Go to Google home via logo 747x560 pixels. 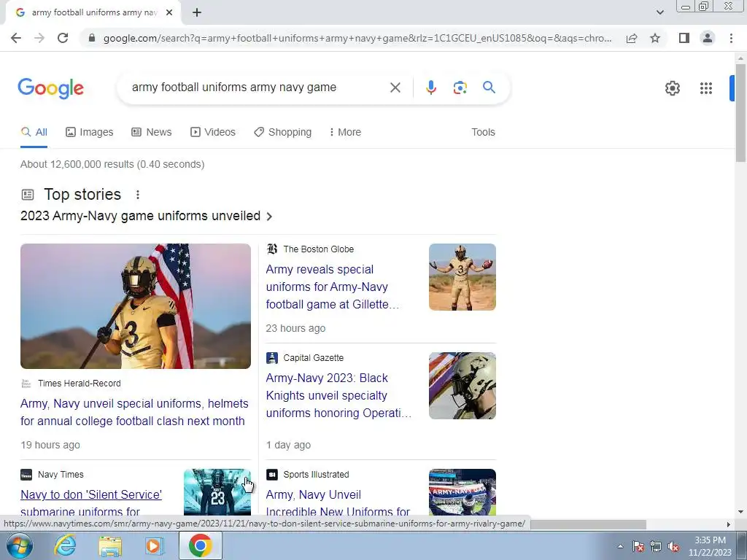click(50, 88)
